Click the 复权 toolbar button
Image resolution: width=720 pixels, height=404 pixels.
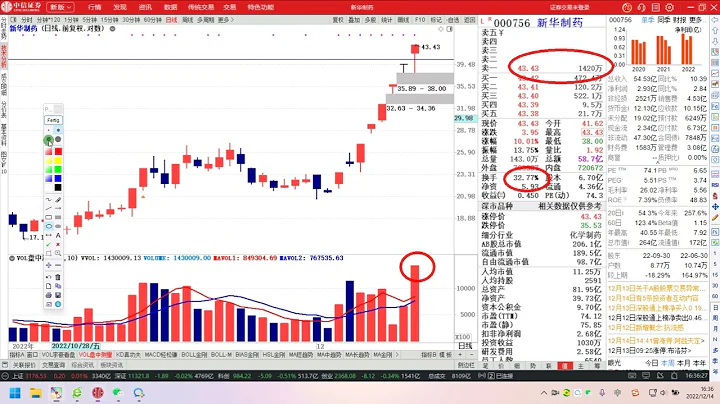click(x=338, y=20)
